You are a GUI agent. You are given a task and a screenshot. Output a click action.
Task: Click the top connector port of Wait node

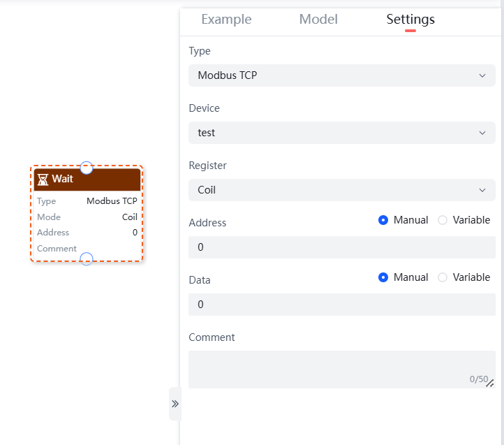click(87, 168)
